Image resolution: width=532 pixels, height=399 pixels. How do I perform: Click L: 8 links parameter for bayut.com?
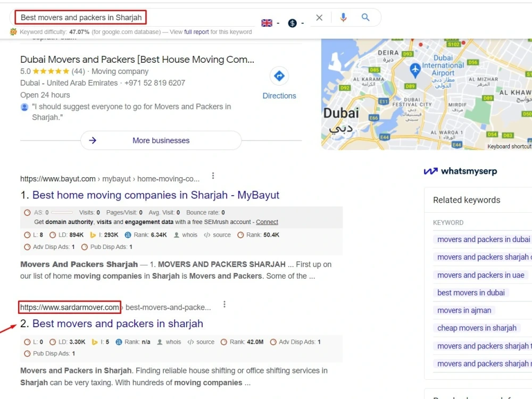click(34, 235)
